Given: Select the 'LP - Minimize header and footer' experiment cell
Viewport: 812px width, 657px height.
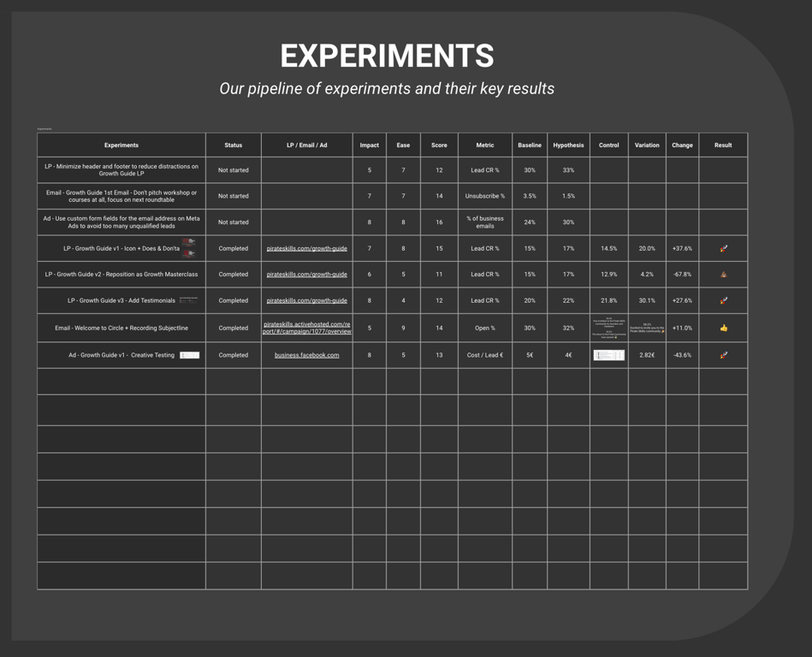Looking at the screenshot, I should point(122,170).
